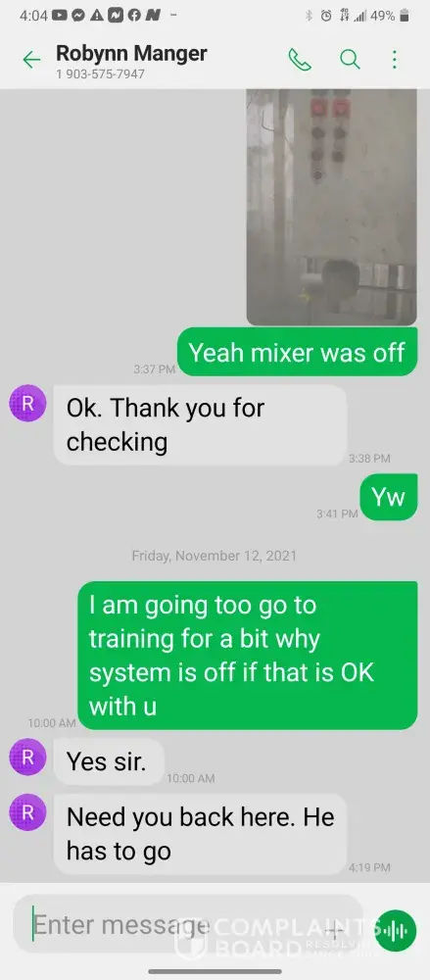Select the 'Ok. Thank you for checking' message

click(x=200, y=425)
